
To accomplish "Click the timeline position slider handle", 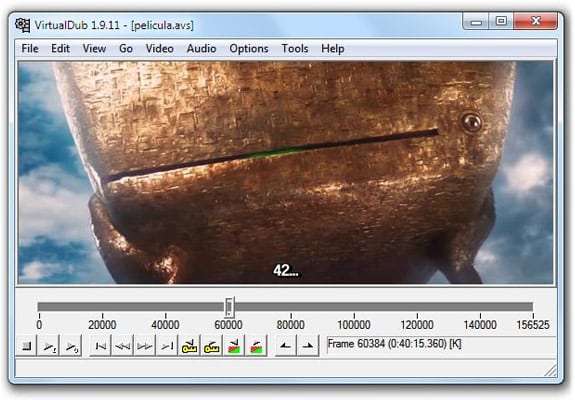I will pyautogui.click(x=229, y=307).
